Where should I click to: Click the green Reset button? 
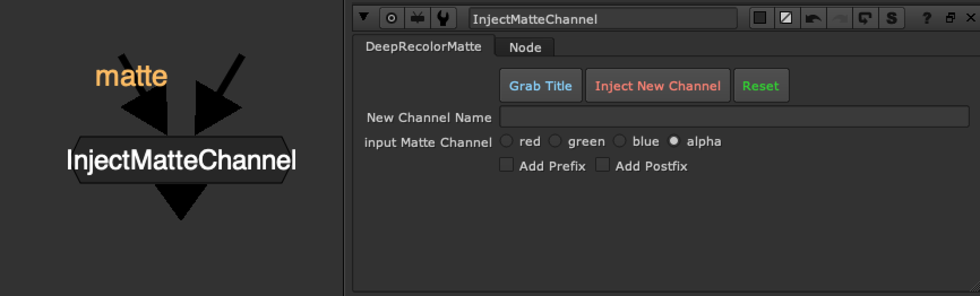(761, 86)
